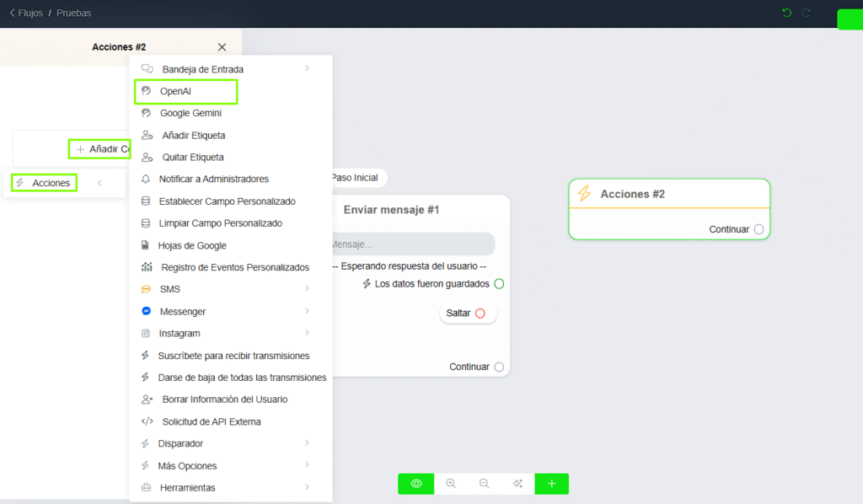Toggle the circle next to Los datos fueron guardados
Viewport: 863px width, 504px height.
[x=499, y=284]
